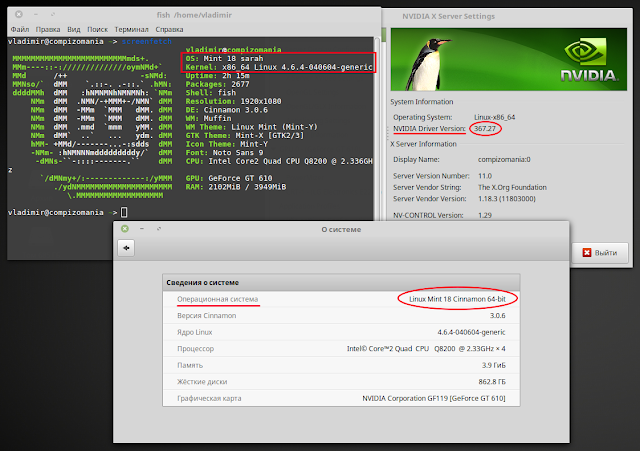Click the Операционная система row
This screenshot has height=451, width=640.
[340, 299]
